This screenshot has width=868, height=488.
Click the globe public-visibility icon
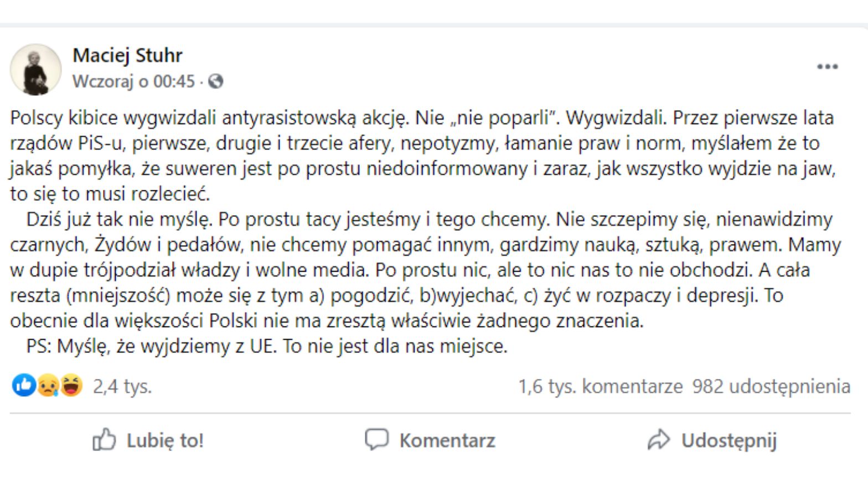point(215,81)
